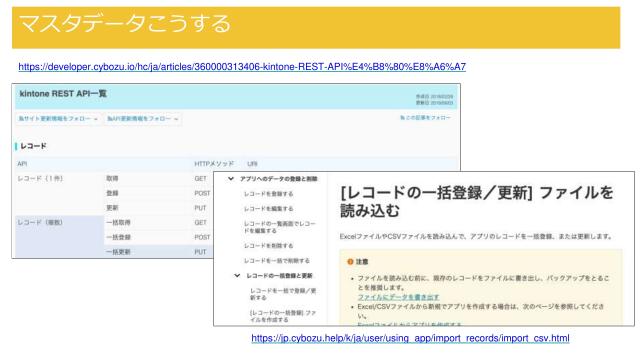This screenshot has height=360, width=640.
Task: Click POST in the 登録 row
Action: tap(202, 193)
